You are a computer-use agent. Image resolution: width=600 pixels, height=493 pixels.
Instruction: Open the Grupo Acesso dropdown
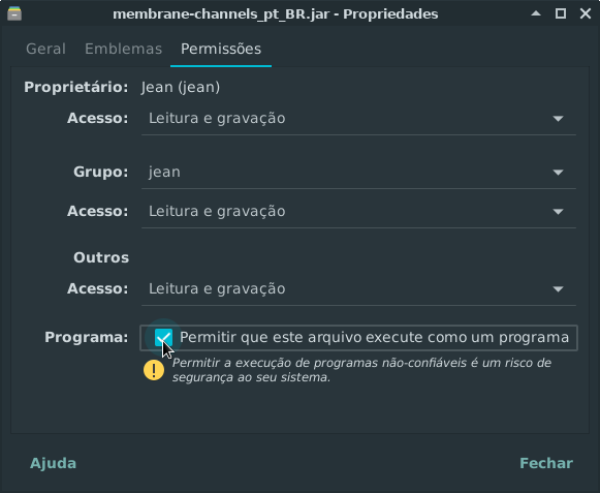click(x=359, y=211)
